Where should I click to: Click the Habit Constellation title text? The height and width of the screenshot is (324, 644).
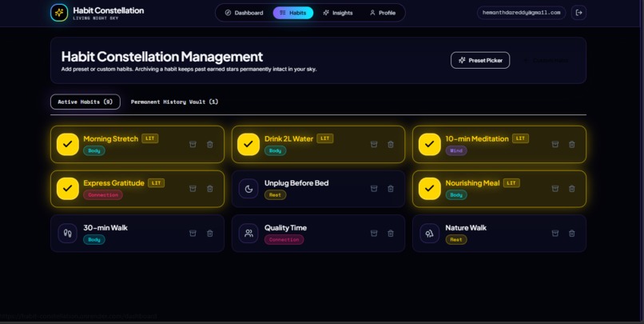point(109,10)
